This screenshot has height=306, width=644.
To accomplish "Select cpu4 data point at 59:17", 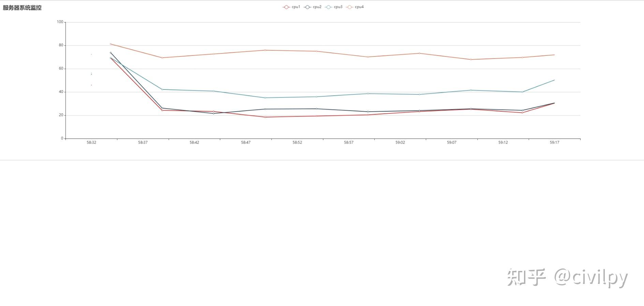I will [554, 55].
